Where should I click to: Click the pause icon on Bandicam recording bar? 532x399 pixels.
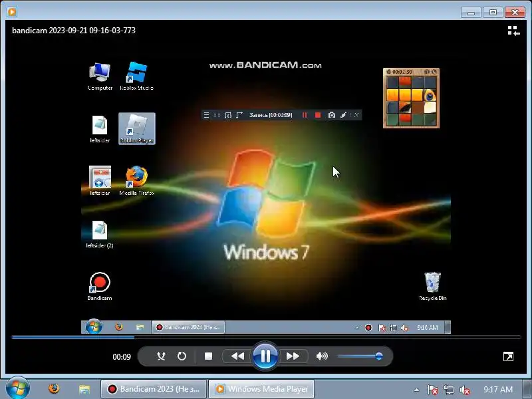[x=305, y=115]
